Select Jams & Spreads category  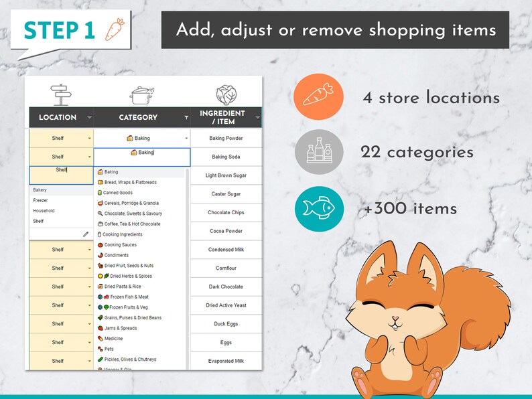[x=140, y=328]
